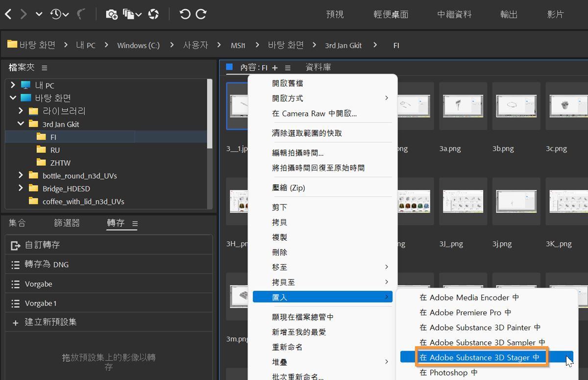Click the folders panel vertical scrollbar
Image resolution: width=588 pixels, height=380 pixels.
coord(210,114)
